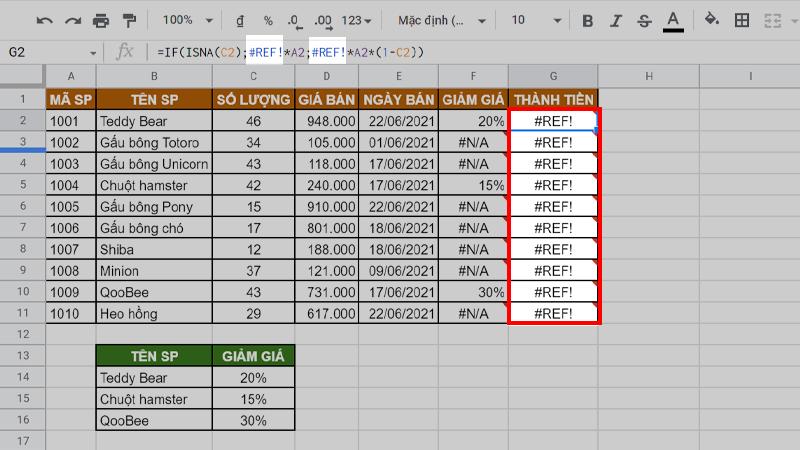Click the merge cells icon
Image resolution: width=800 pixels, height=450 pixels.
coord(772,21)
